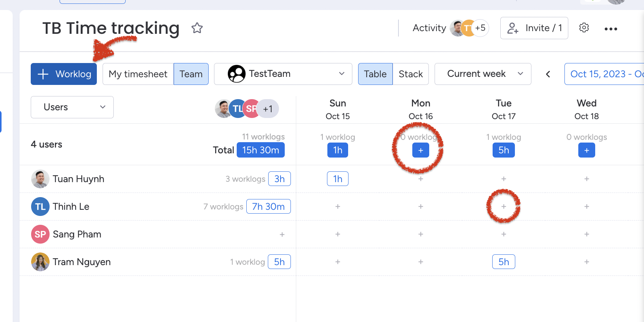Open board settings gear icon
The height and width of the screenshot is (322, 644).
(584, 28)
